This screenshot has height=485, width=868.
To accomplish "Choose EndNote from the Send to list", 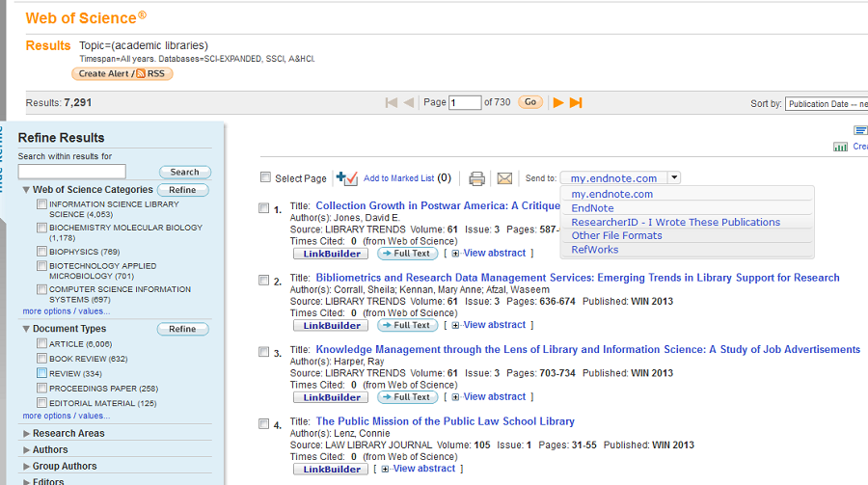I will click(x=592, y=208).
